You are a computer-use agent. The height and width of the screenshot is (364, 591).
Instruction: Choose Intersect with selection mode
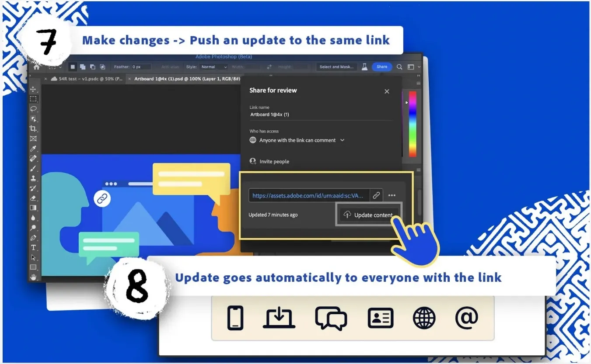tap(102, 67)
